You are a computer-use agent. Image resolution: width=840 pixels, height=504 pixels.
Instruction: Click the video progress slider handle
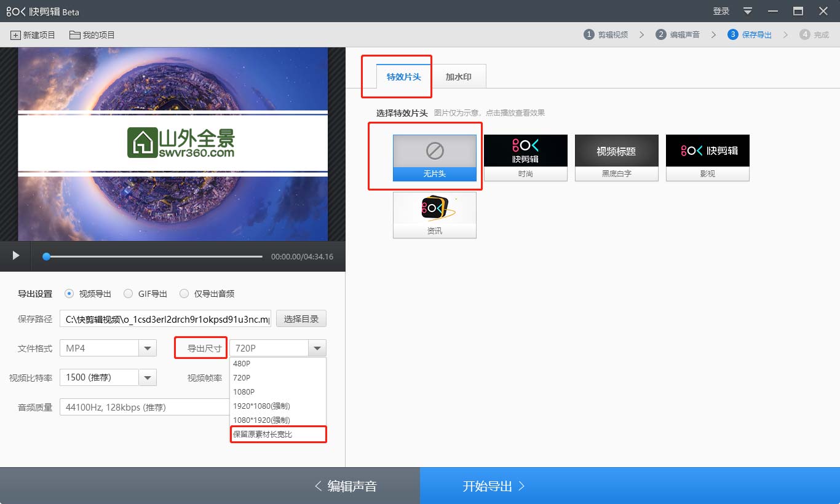46,256
